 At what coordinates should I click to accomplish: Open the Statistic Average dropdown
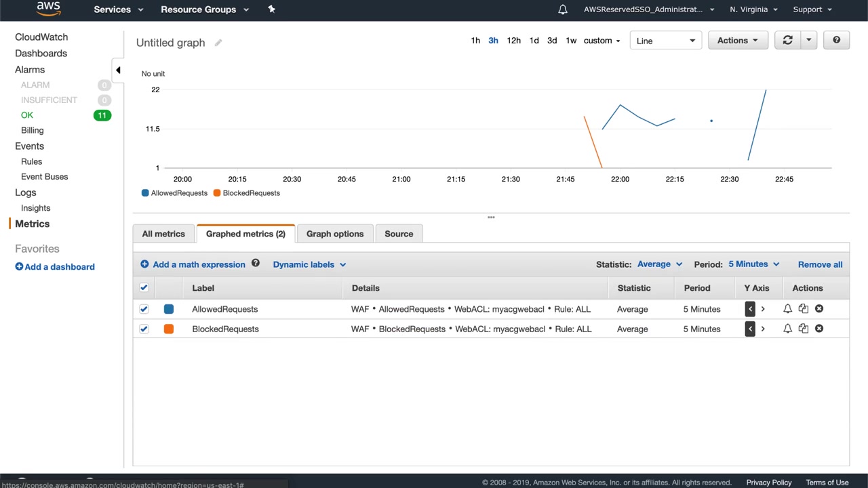click(x=659, y=264)
